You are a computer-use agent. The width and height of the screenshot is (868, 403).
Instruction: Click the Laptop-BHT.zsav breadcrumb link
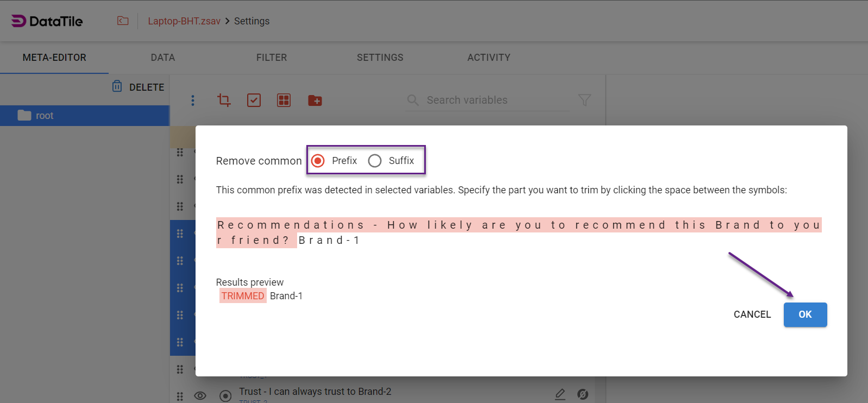[x=184, y=21]
